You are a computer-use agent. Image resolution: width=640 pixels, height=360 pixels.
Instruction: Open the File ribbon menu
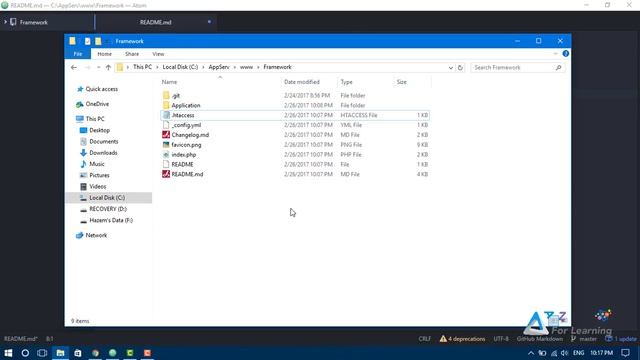(78, 54)
